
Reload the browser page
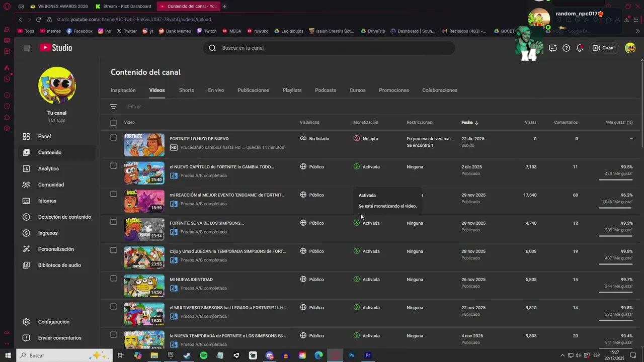pos(38,20)
